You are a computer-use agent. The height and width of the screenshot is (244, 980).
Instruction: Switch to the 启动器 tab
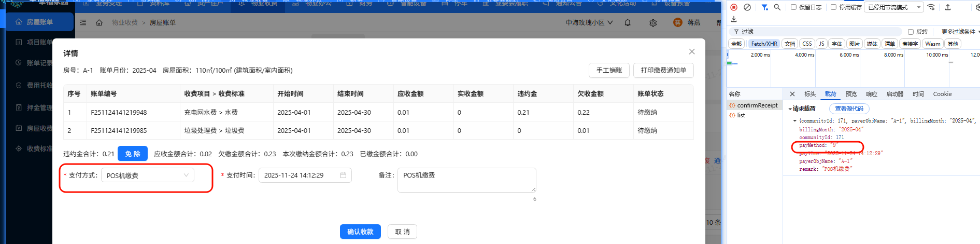coord(895,94)
